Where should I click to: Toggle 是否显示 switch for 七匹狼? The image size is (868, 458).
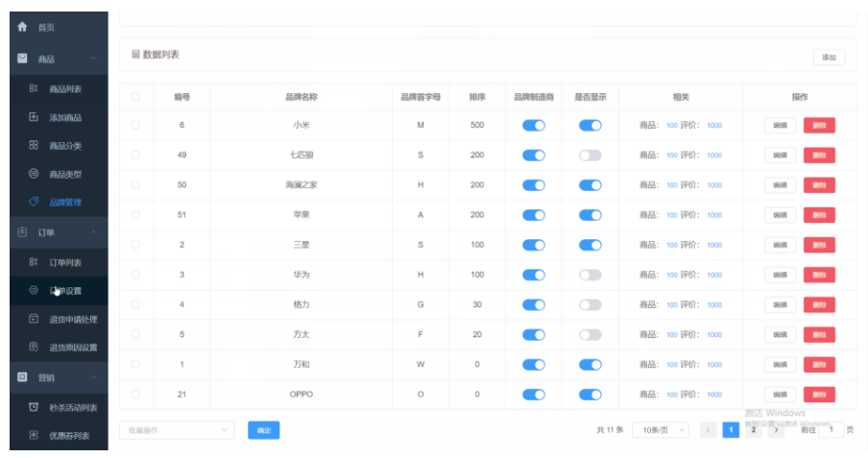590,156
